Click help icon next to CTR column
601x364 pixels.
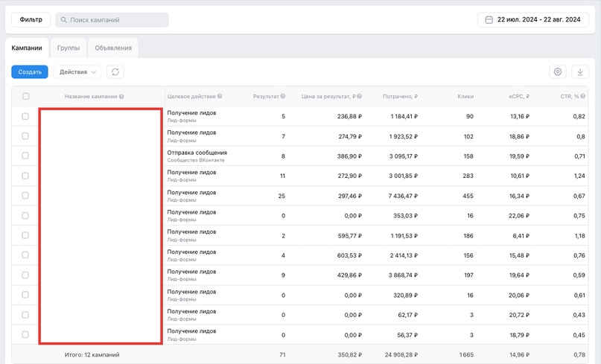pyautogui.click(x=582, y=96)
